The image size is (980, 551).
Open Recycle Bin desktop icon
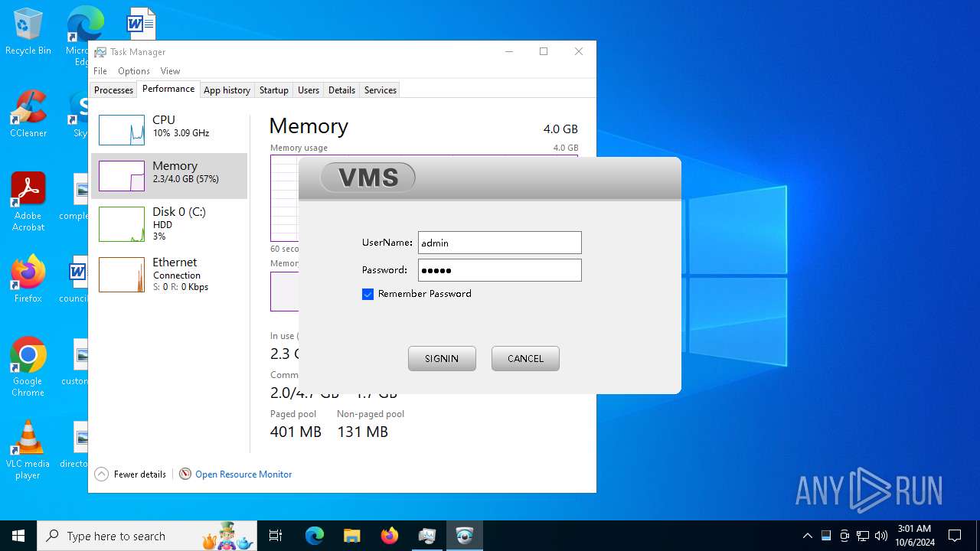[x=28, y=32]
